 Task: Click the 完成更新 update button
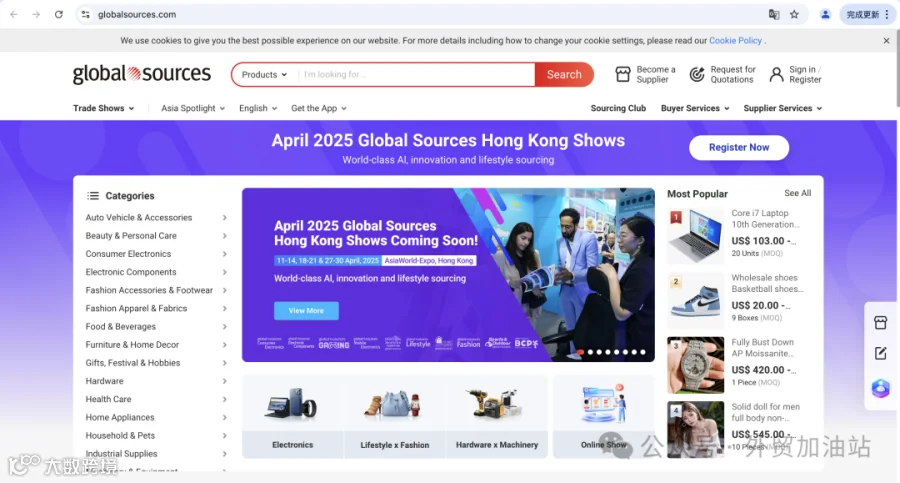click(867, 14)
